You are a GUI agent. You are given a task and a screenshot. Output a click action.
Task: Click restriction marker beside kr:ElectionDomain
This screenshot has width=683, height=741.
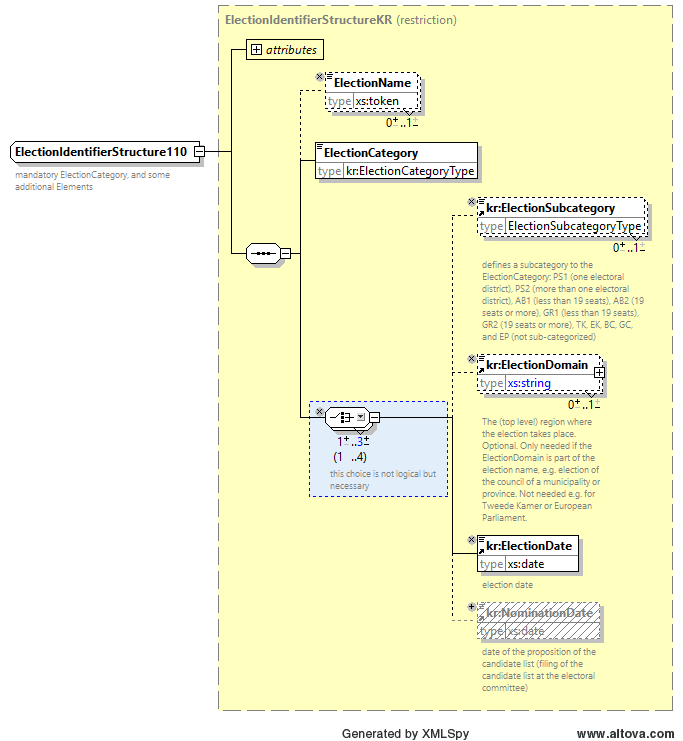471,359
